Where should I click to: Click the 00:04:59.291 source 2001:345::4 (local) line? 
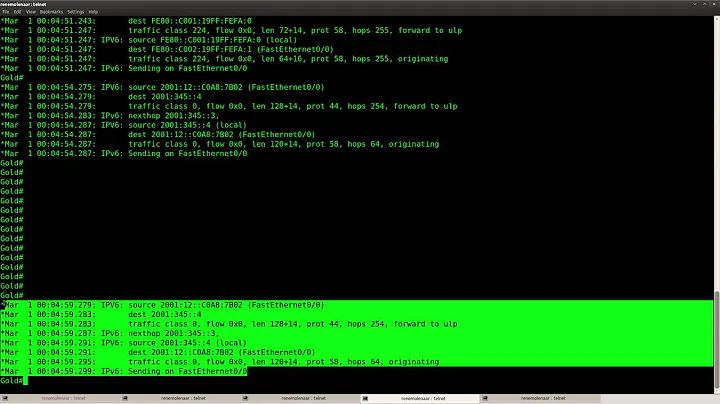(x=124, y=343)
